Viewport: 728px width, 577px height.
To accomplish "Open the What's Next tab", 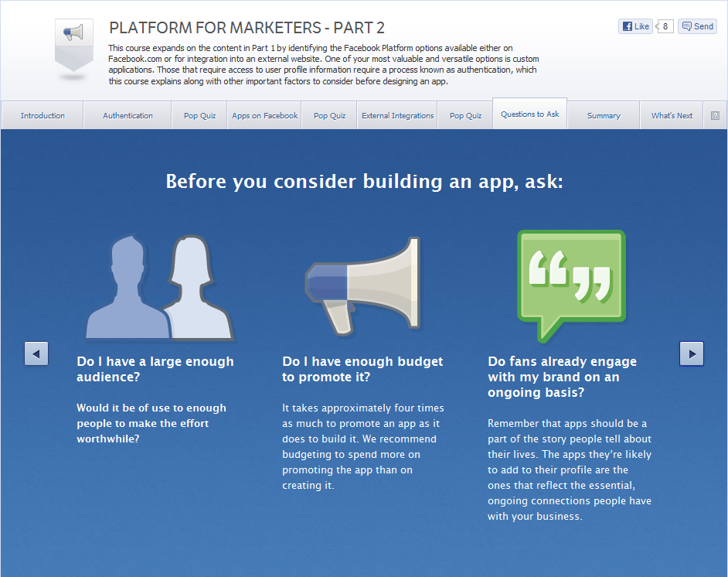I will [672, 115].
